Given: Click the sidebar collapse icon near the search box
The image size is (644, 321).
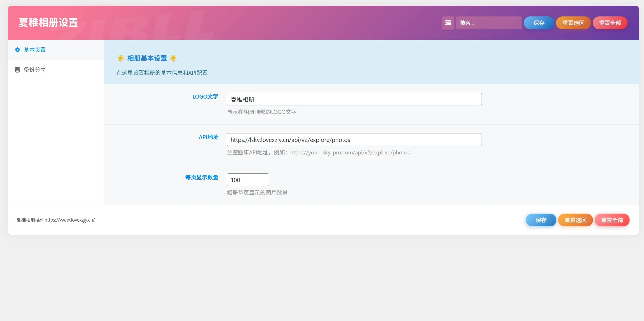Looking at the screenshot, I should tap(448, 23).
